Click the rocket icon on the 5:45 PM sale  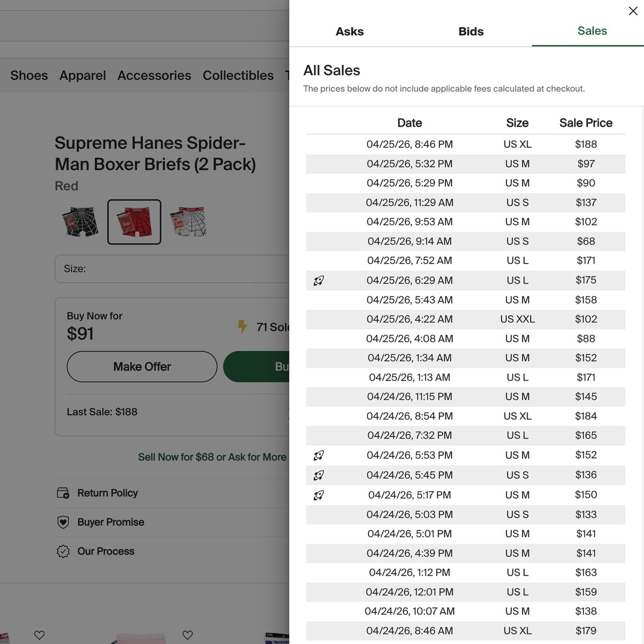tap(319, 475)
